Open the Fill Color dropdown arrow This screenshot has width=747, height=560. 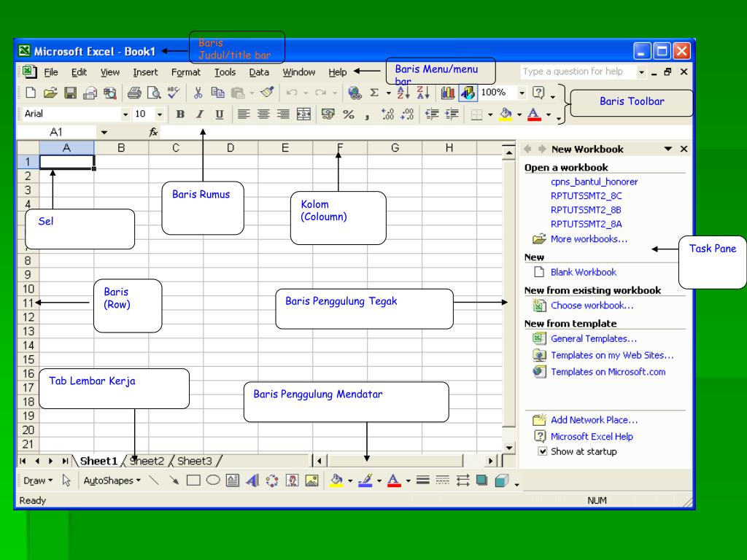coord(519,114)
